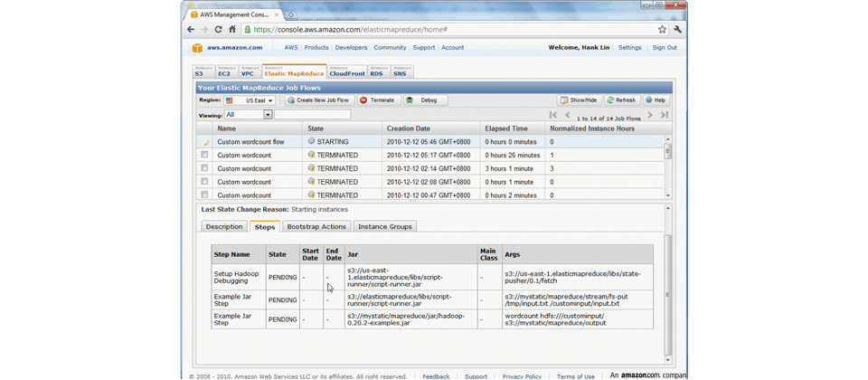
Task: Bookmark this page with the star icon
Action: tap(662, 30)
